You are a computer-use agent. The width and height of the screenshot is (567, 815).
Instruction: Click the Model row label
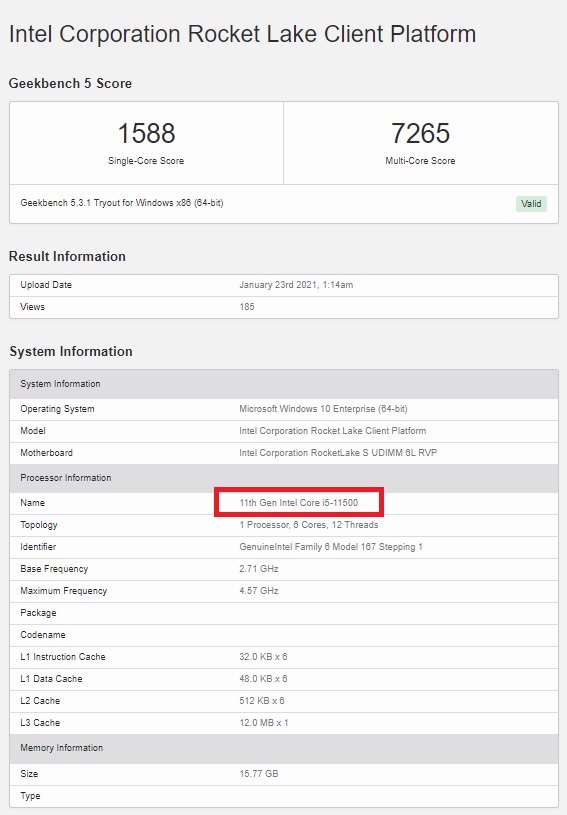pos(33,430)
